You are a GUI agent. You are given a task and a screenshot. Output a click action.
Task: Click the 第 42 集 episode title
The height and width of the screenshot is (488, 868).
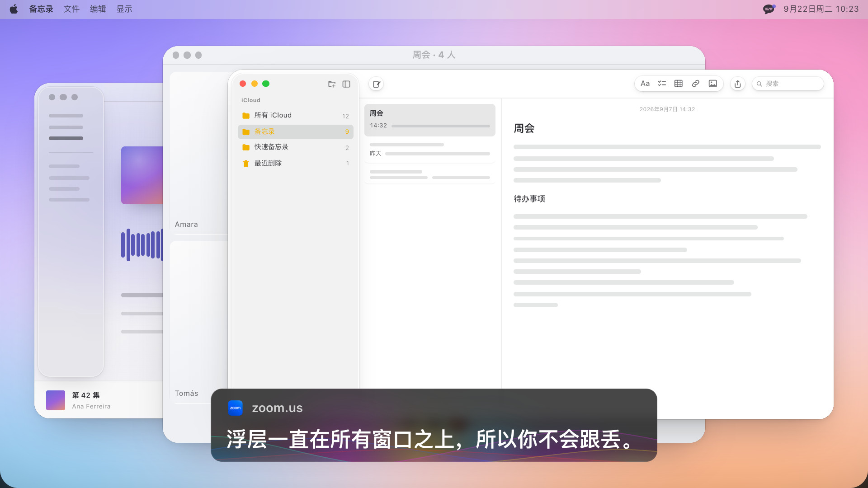click(86, 395)
